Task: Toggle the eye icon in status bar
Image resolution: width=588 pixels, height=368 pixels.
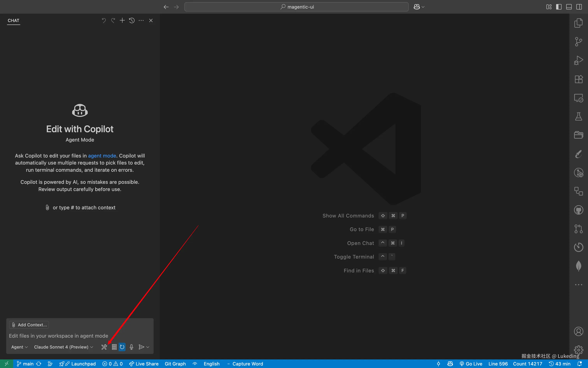Action: tap(195, 364)
